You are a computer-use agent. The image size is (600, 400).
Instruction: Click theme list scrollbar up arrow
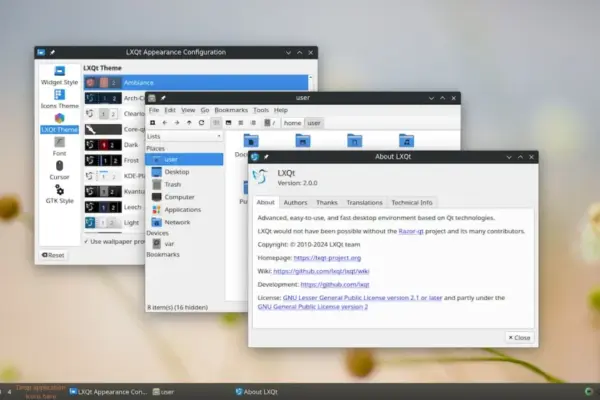310,78
